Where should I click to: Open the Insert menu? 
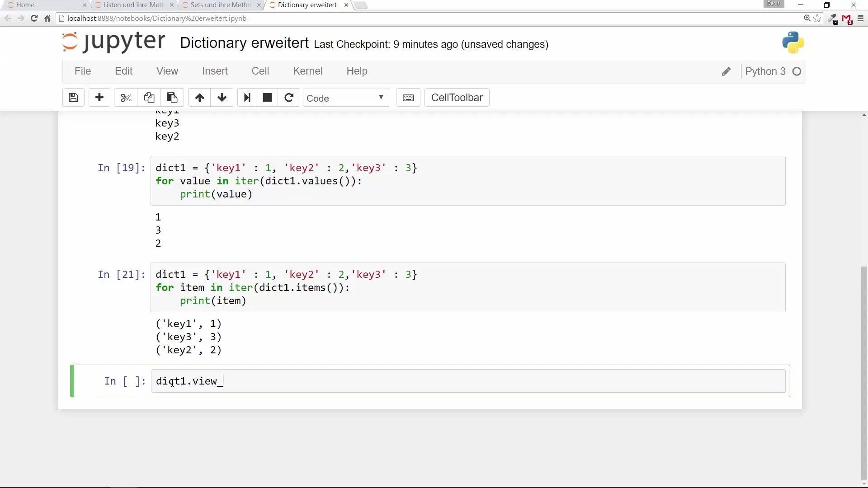click(x=215, y=71)
